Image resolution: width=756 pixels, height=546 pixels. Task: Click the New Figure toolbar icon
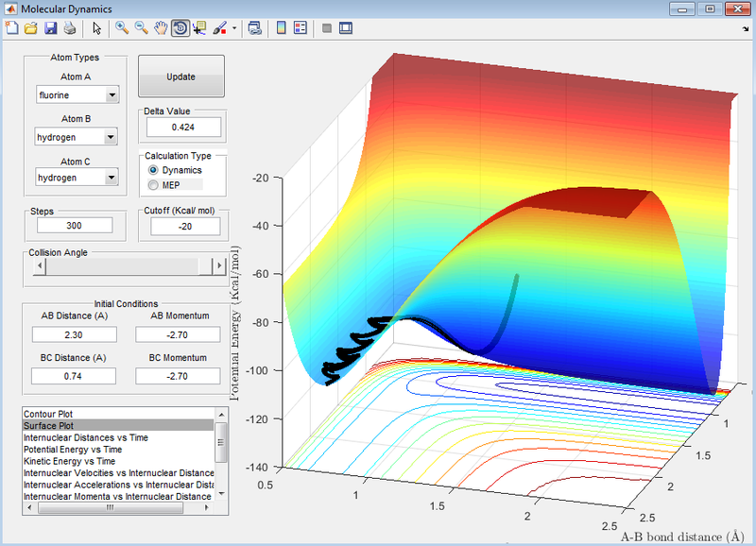pos(11,28)
